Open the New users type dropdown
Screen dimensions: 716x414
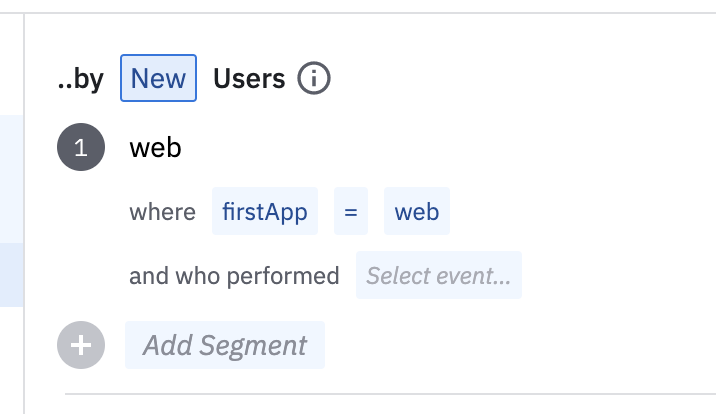coord(158,78)
